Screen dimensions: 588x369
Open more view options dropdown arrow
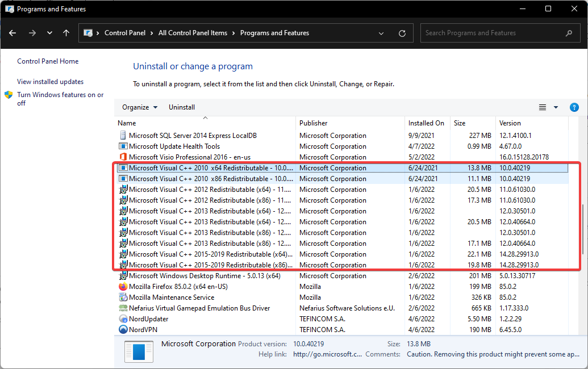point(556,107)
